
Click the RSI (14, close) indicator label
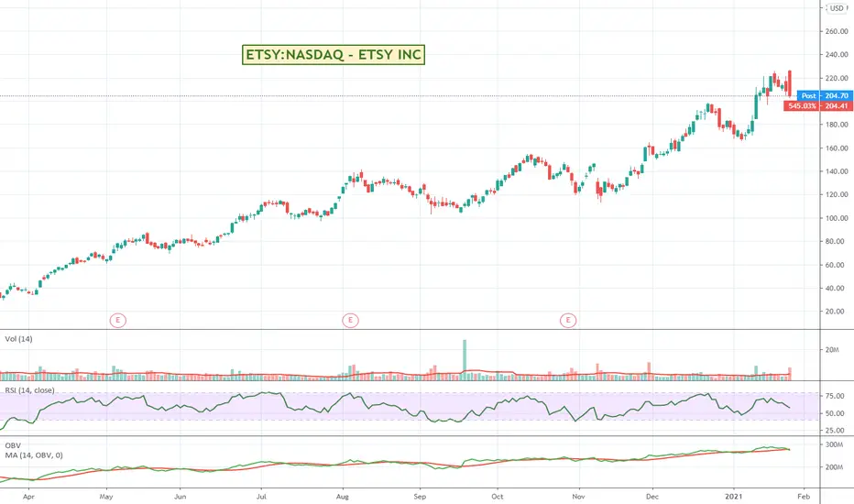29,390
